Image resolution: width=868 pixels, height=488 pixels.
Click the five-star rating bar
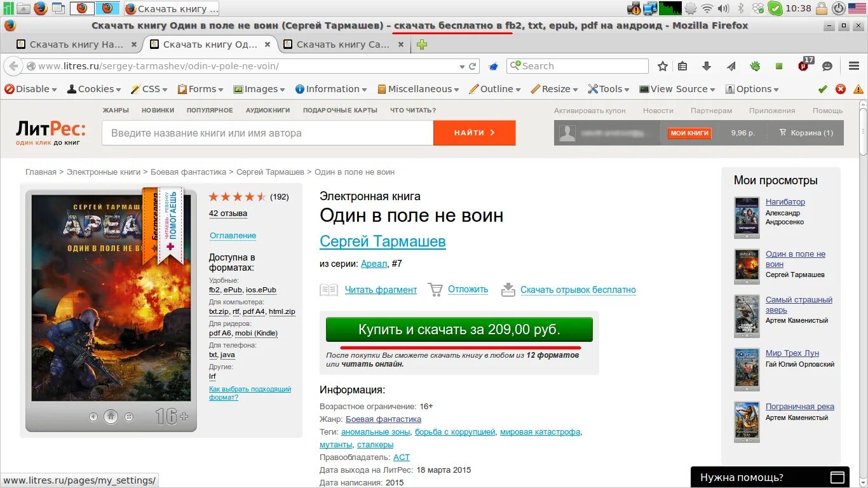(238, 197)
